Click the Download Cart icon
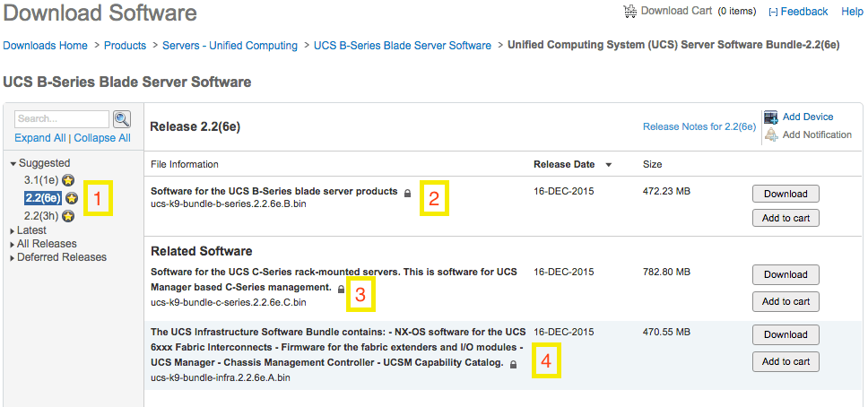The image size is (868, 407). pyautogui.click(x=630, y=11)
